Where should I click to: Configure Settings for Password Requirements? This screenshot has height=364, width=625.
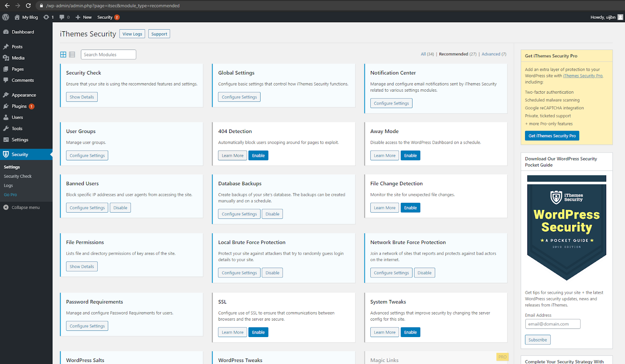[87, 326]
